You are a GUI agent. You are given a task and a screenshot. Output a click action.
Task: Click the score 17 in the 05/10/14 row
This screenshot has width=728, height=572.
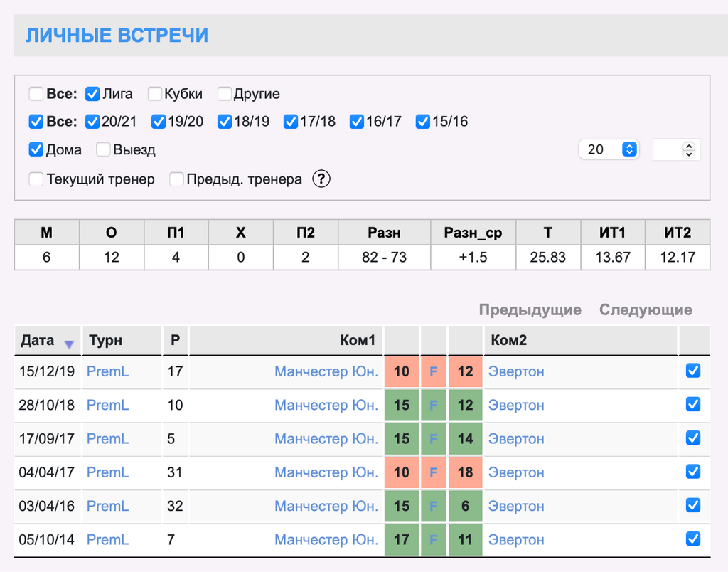402,540
